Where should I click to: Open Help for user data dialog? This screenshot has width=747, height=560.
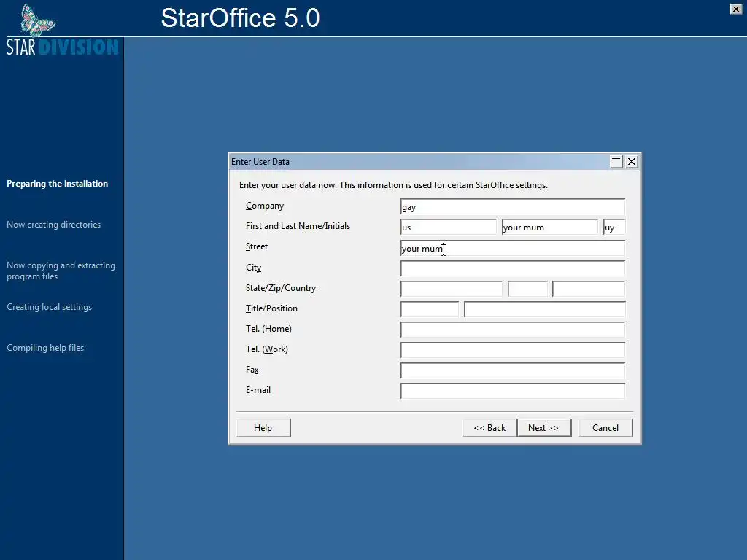(x=263, y=427)
